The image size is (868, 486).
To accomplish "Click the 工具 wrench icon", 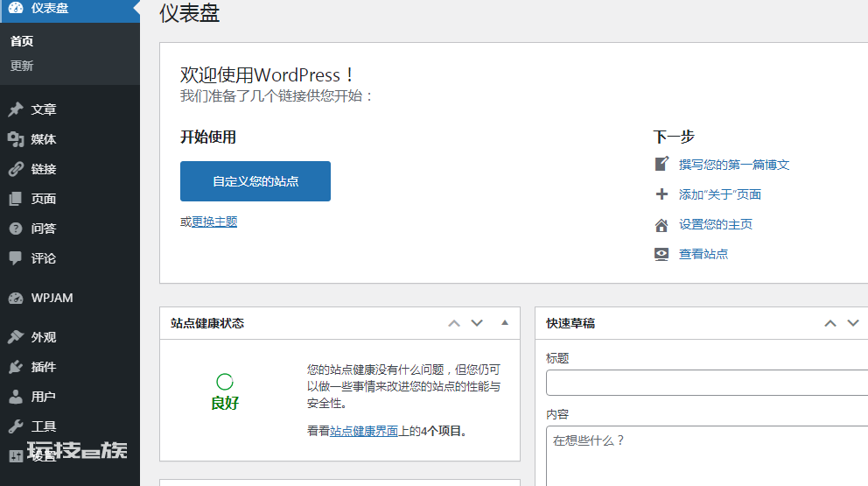I will point(16,426).
